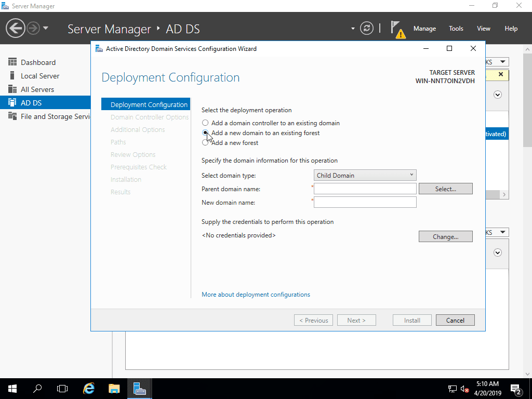Screen dimensions: 532x399
Task: Click the Server Manager forward arrow icon
Action: click(x=33, y=28)
